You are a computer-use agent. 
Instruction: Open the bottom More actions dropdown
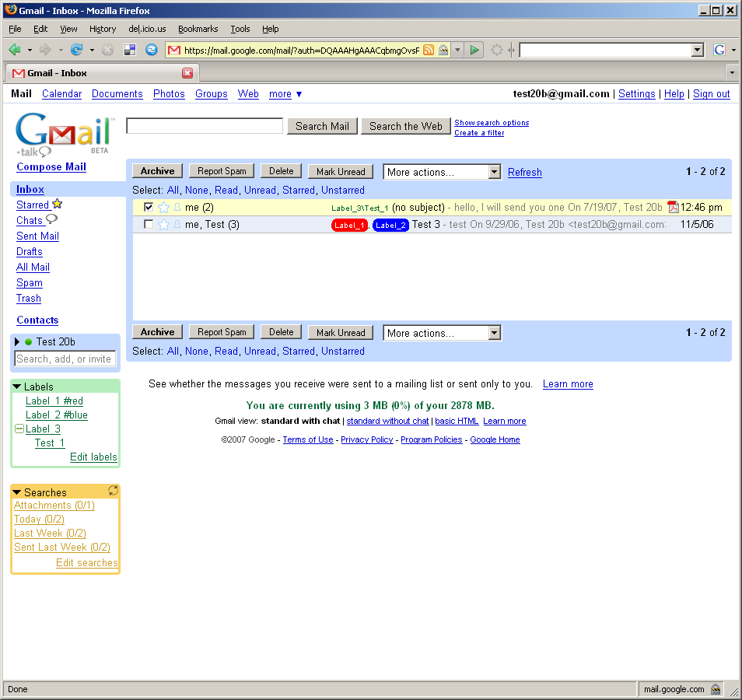(442, 333)
